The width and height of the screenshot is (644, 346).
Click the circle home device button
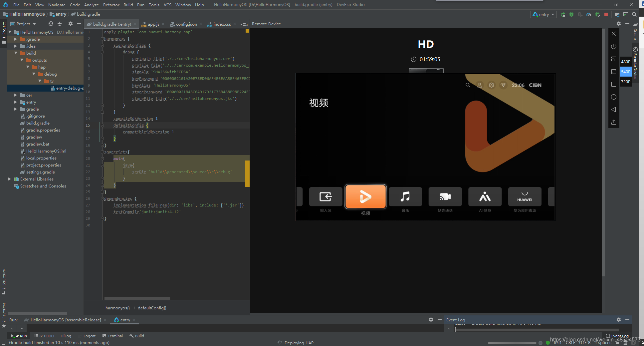click(614, 97)
